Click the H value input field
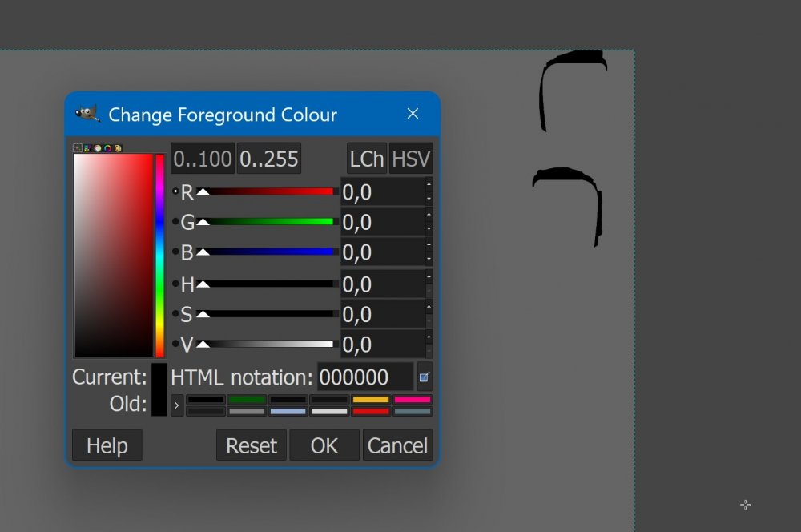The width and height of the screenshot is (801, 532). click(x=383, y=284)
